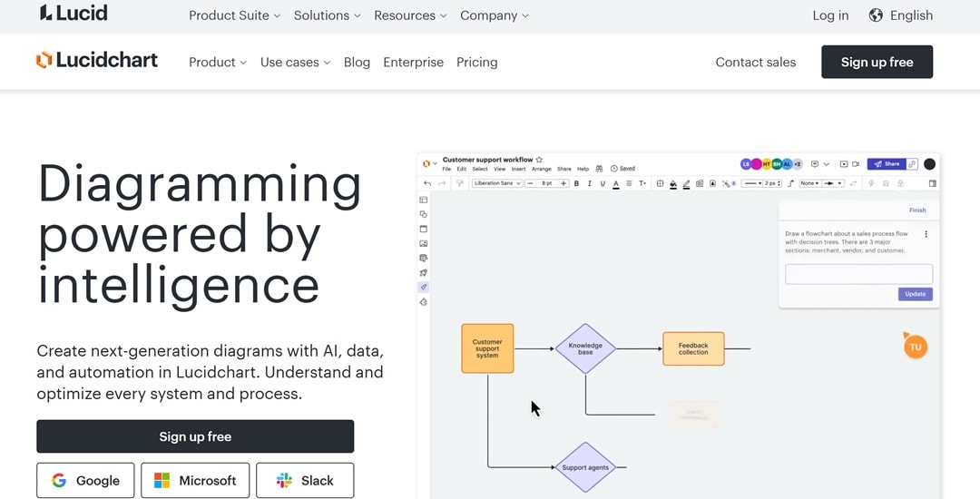This screenshot has height=499, width=980.
Task: Click the lock icon in the editor toolbar
Action: pos(901,183)
